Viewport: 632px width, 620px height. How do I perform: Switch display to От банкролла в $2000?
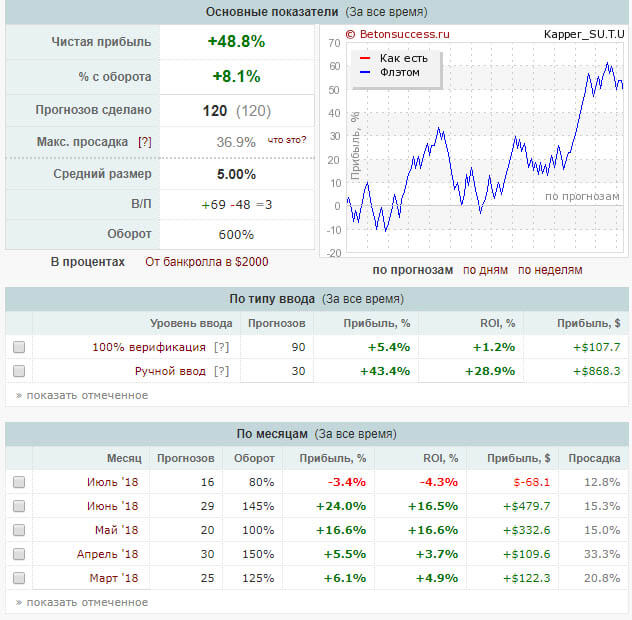tap(207, 262)
